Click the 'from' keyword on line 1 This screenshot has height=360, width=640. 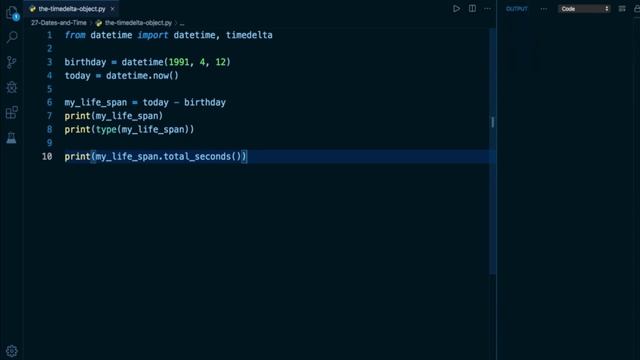pyautogui.click(x=75, y=35)
